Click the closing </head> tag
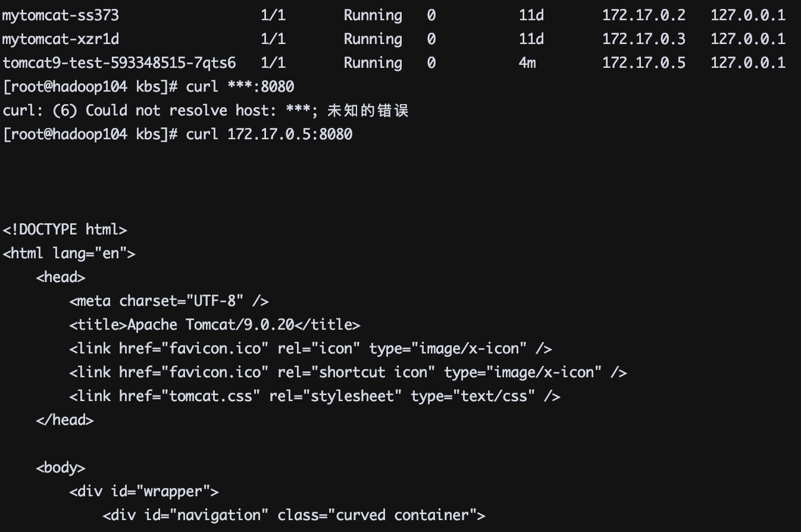 [x=65, y=420]
